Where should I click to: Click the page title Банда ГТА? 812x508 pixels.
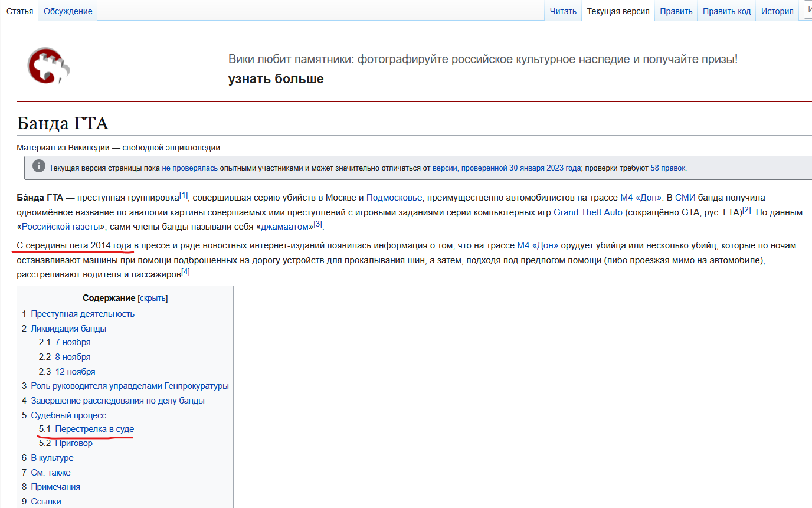pos(63,124)
